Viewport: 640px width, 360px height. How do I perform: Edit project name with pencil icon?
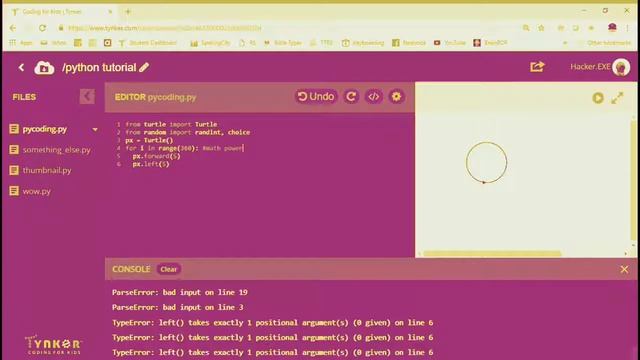tap(144, 67)
